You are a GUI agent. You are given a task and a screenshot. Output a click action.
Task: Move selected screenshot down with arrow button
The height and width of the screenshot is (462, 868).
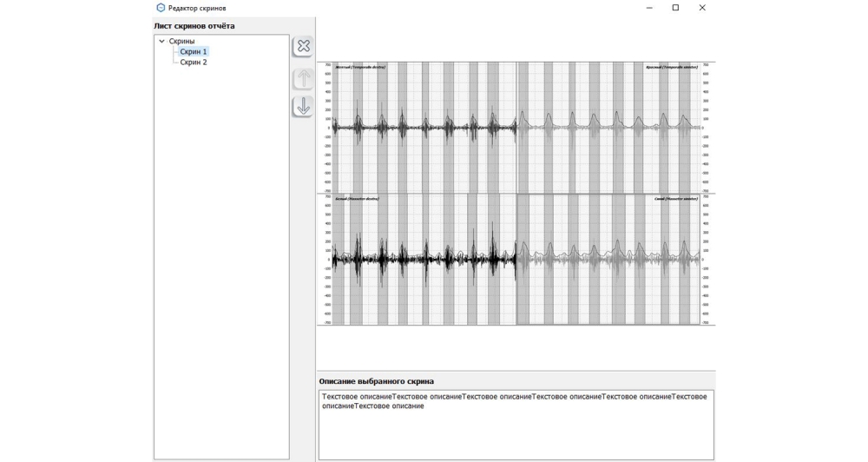[303, 107]
